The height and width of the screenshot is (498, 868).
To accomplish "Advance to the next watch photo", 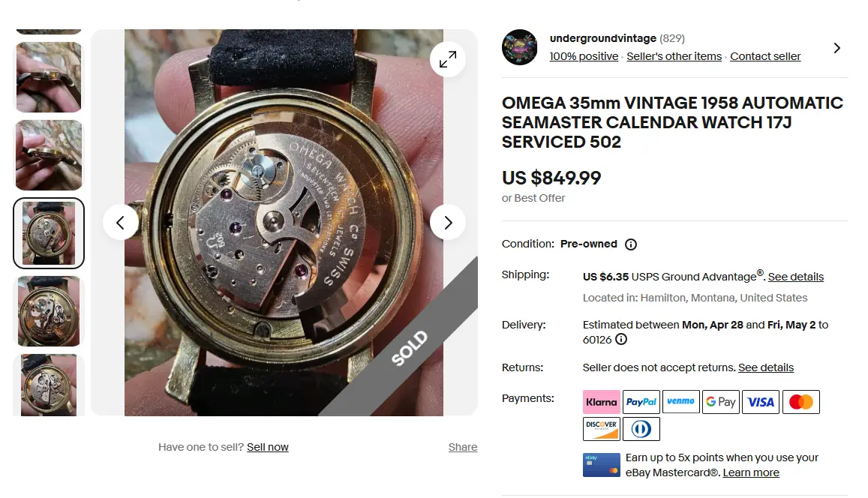I will (448, 223).
